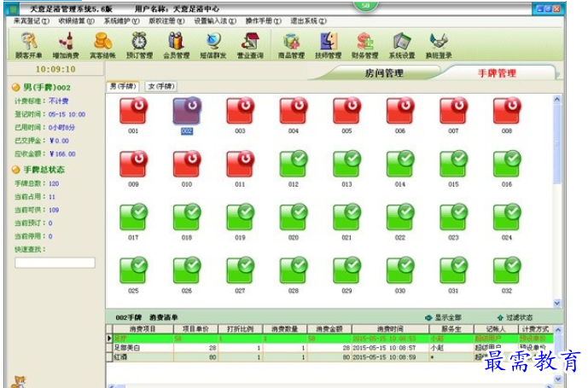Open 预订管理 alarm clock icon
Viewport: 588px width, 388px height.
click(139, 45)
